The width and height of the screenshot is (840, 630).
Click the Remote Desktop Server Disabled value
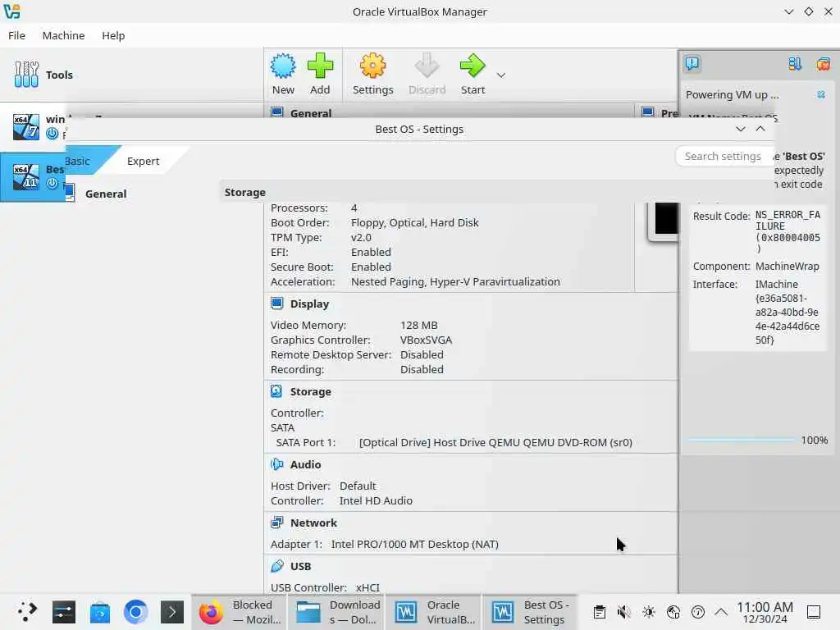click(422, 354)
